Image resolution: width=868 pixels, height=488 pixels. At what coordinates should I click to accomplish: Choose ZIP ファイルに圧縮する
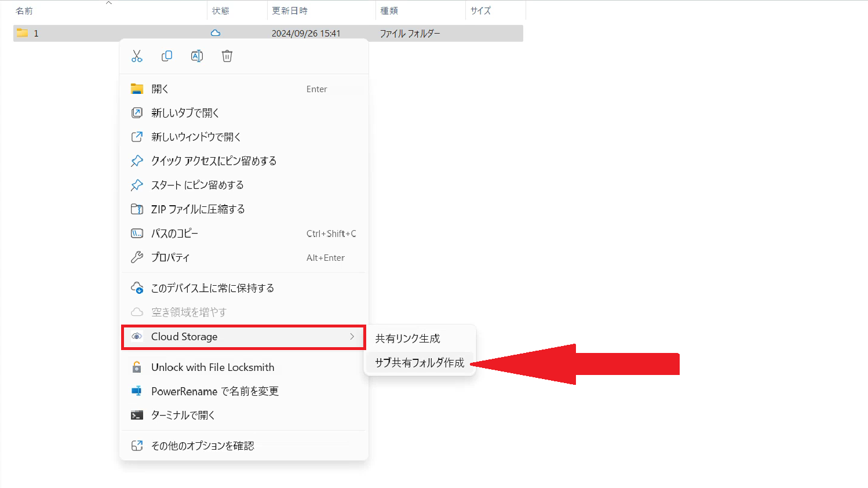coord(243,209)
